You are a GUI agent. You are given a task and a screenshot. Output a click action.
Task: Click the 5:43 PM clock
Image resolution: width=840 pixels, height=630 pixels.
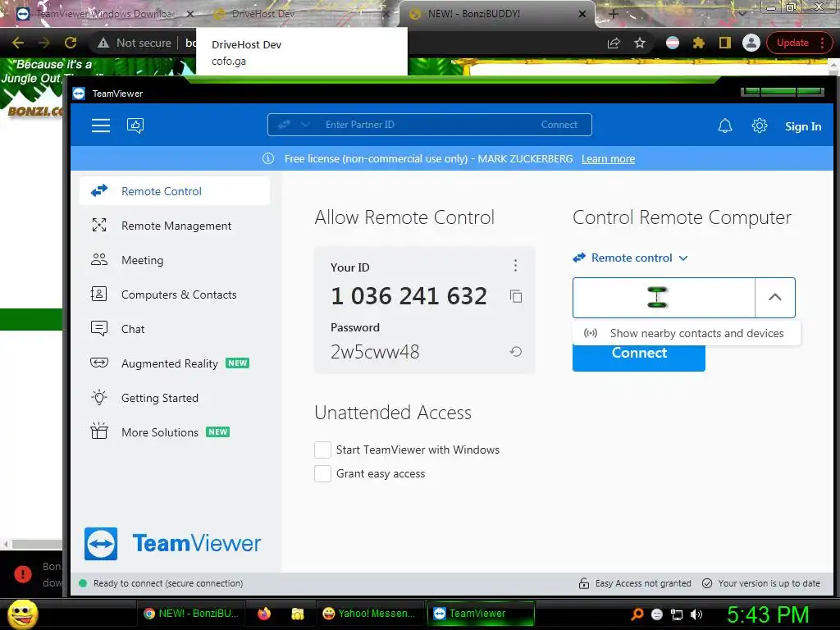(x=768, y=614)
